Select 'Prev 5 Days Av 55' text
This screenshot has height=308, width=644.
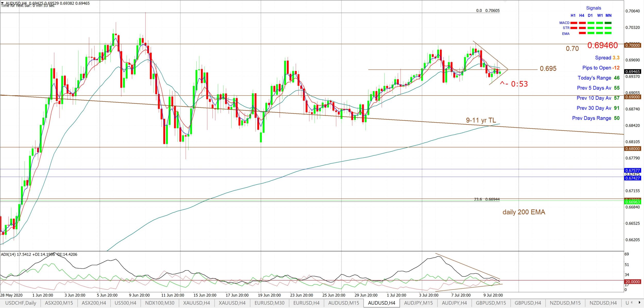click(x=598, y=88)
